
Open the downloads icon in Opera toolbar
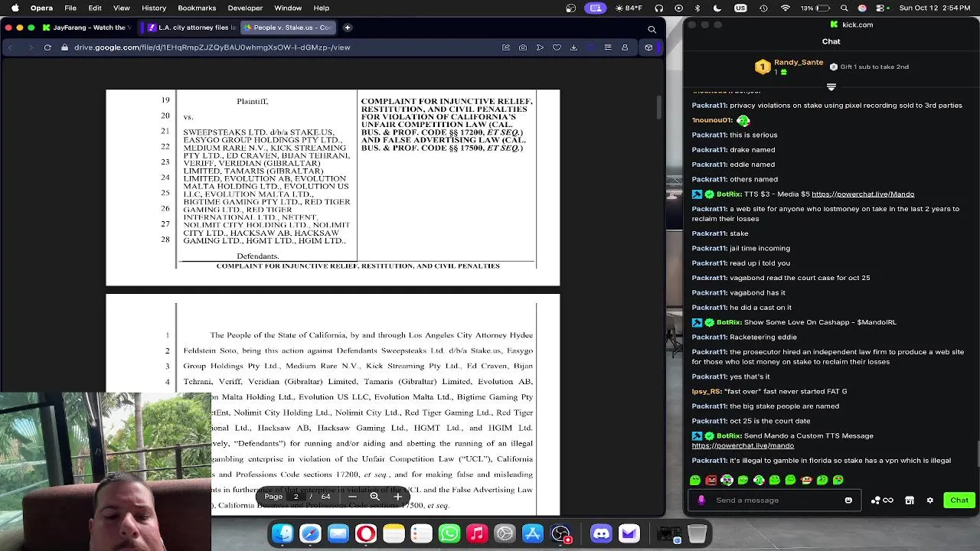coord(573,47)
